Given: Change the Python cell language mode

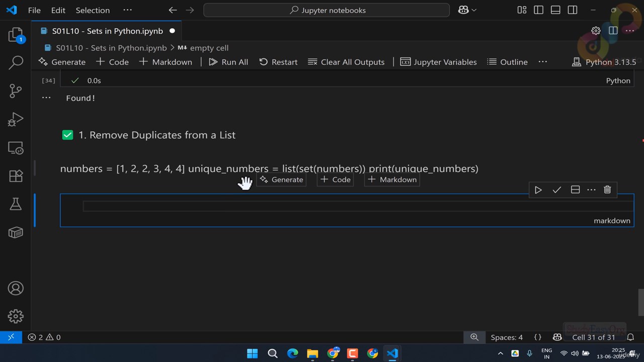Looking at the screenshot, I should [618, 80].
